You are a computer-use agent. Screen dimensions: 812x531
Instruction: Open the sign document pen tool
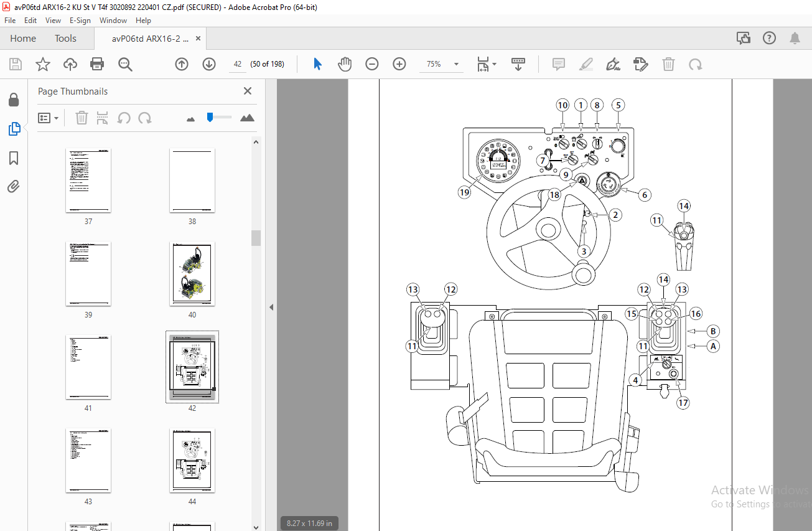pos(614,64)
